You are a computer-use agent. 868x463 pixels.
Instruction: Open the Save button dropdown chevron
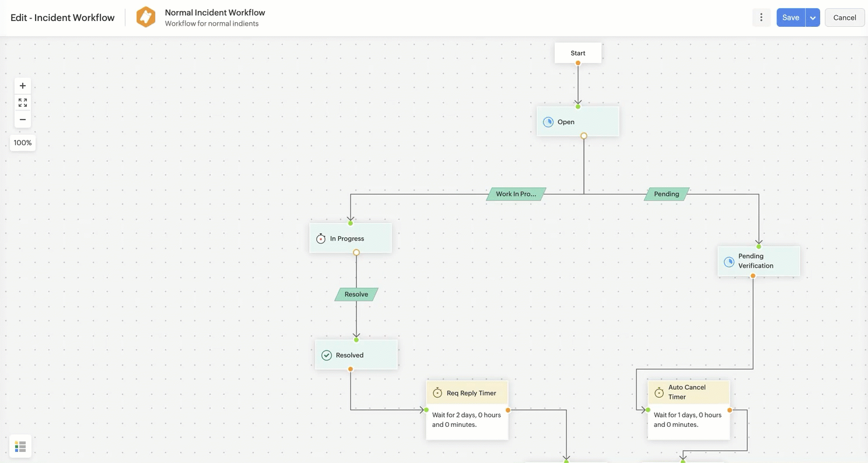coord(813,17)
